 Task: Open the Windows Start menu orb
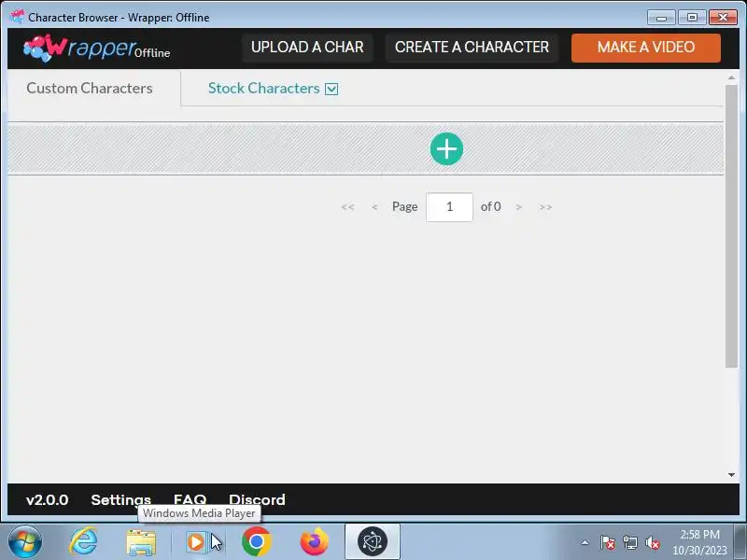click(24, 541)
